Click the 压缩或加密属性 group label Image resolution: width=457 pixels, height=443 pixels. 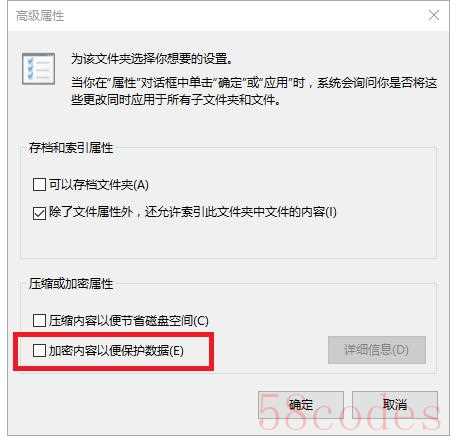tap(71, 284)
